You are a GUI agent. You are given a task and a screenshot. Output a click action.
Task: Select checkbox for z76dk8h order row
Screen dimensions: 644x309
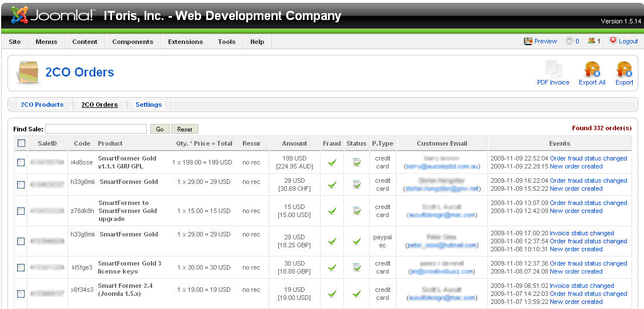21,211
